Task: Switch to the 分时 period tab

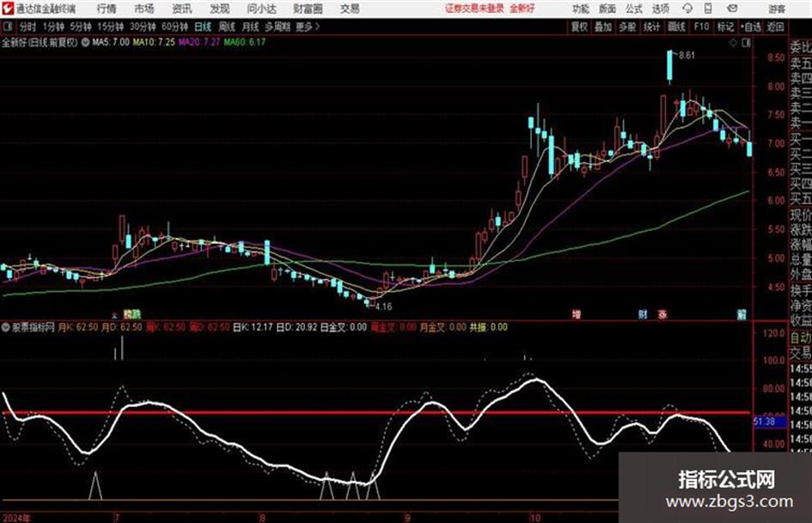Action: click(x=28, y=27)
